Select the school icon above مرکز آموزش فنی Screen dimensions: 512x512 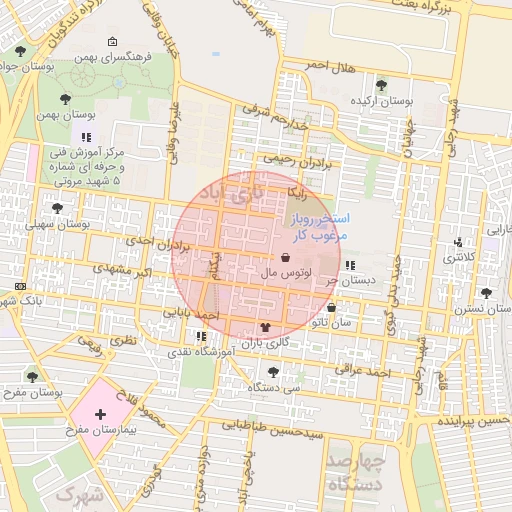coord(87,137)
